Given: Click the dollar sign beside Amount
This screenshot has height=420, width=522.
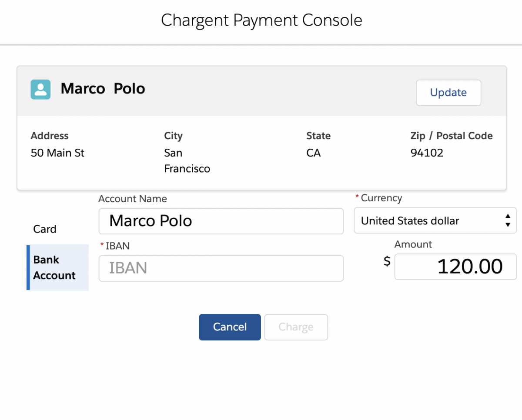Looking at the screenshot, I should click(x=387, y=261).
